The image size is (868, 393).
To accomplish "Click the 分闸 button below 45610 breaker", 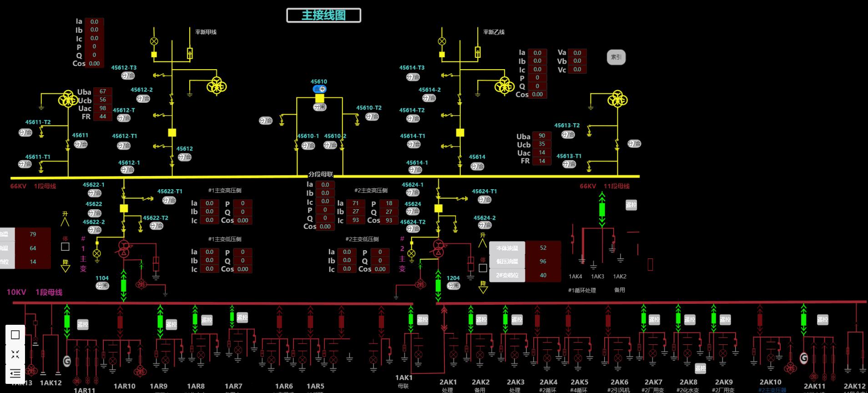I will pyautogui.click(x=320, y=107).
